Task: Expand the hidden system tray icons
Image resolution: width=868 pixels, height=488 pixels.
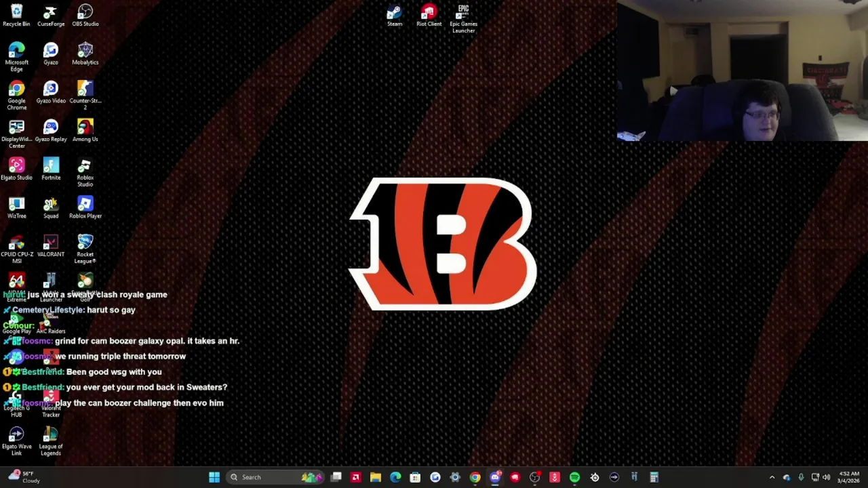Action: [772, 477]
